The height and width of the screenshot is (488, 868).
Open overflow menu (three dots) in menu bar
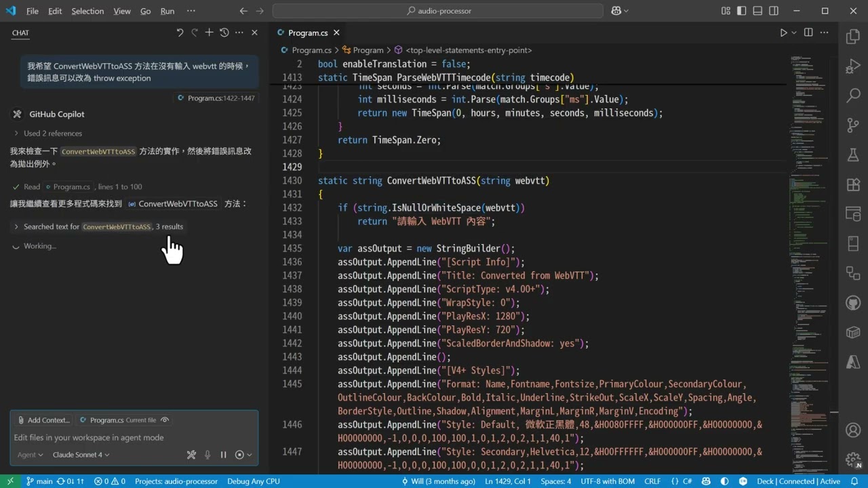[191, 11]
